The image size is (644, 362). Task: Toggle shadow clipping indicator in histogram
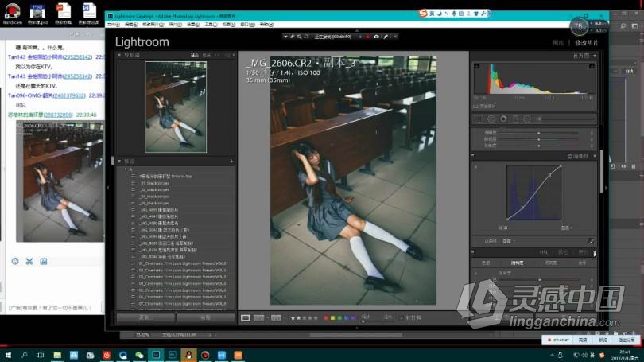pyautogui.click(x=477, y=66)
